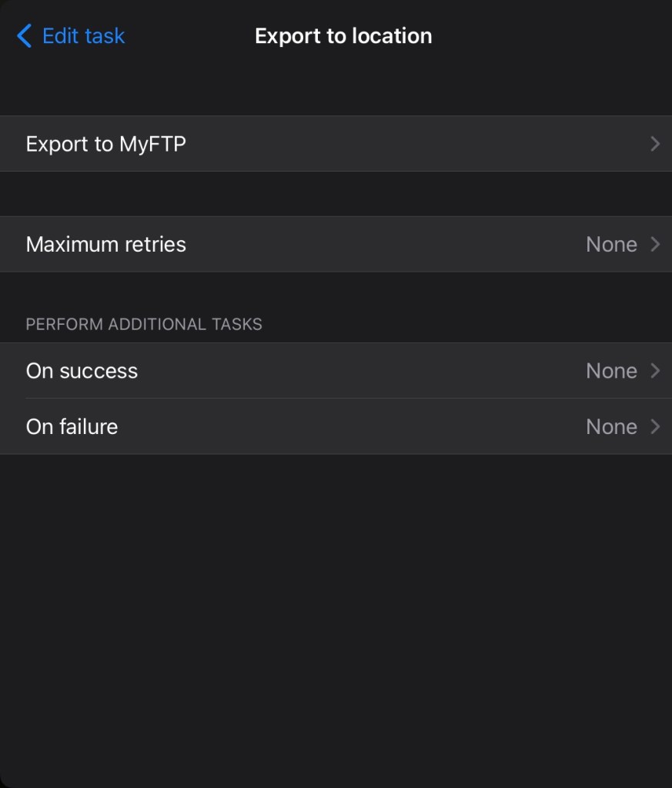The height and width of the screenshot is (788, 672).
Task: Click the chevron arrow on On failure row
Action: click(655, 426)
